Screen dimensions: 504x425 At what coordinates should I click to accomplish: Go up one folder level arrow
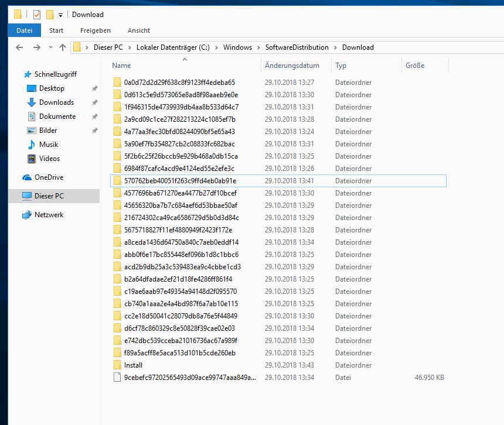click(x=63, y=47)
